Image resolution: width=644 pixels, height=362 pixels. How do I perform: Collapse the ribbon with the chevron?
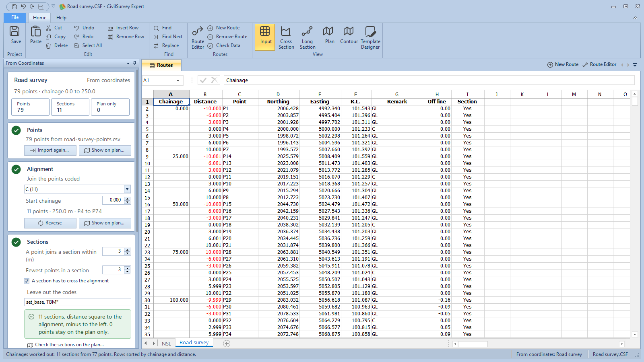coord(635,18)
